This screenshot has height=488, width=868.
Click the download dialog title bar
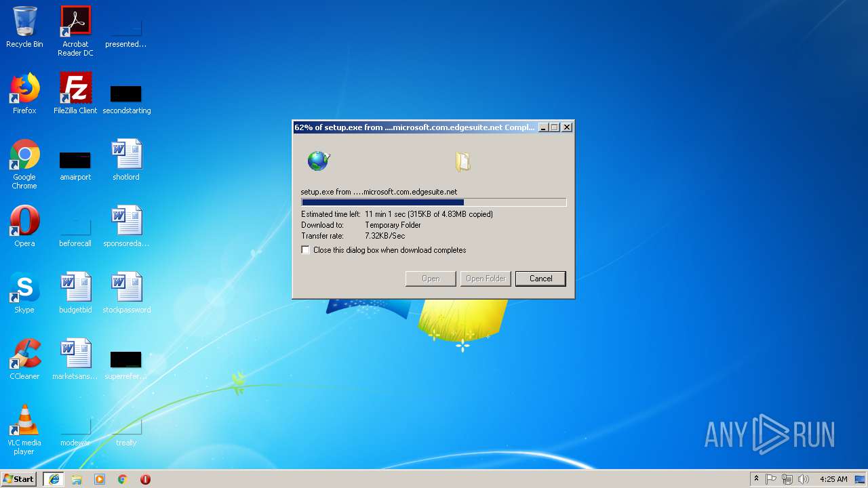414,127
